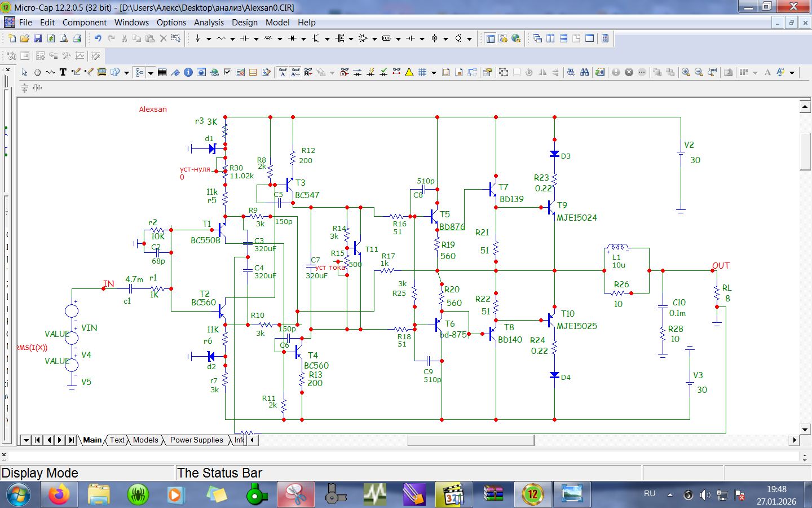Expand the transistor component dropdown arrow
This screenshot has width=812, height=508.
pyautogui.click(x=327, y=39)
